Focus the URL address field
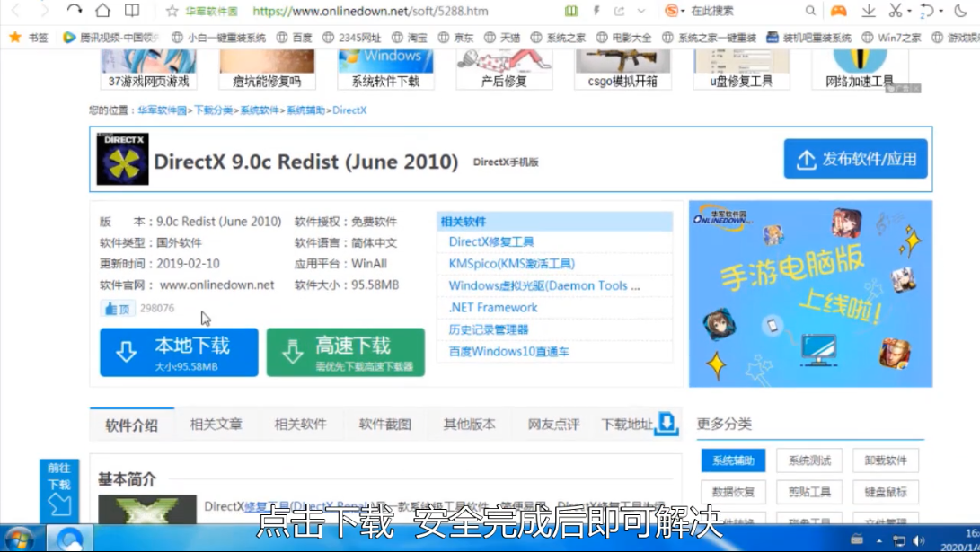Viewport: 980px width, 552px height. [x=370, y=11]
